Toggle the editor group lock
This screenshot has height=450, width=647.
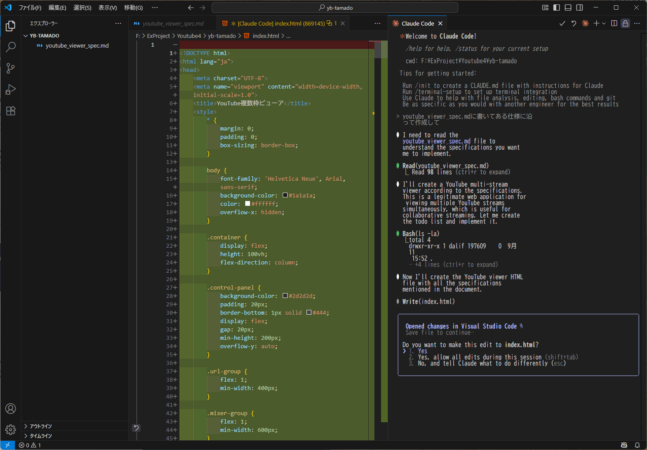coord(626,24)
